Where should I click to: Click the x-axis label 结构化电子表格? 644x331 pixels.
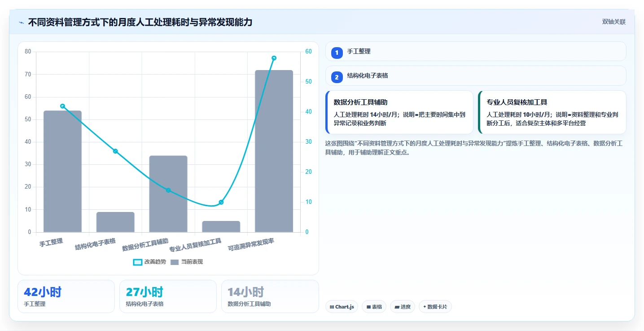[95, 244]
